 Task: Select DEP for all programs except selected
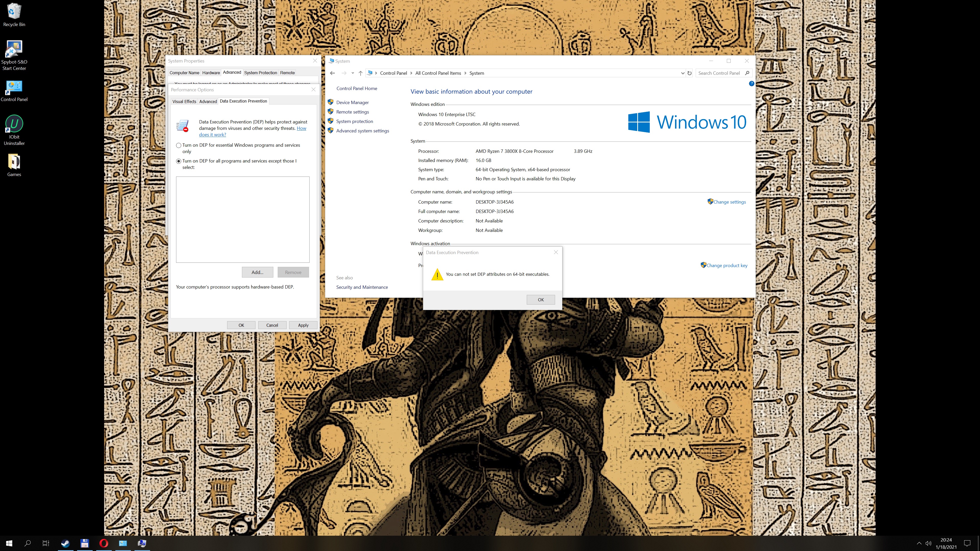tap(178, 161)
